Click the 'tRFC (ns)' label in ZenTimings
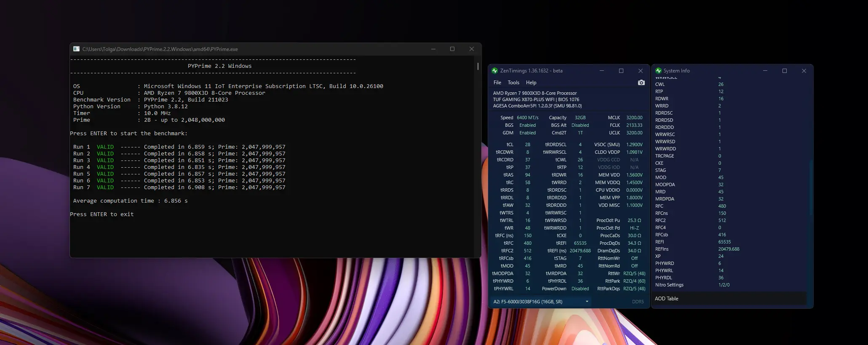The height and width of the screenshot is (345, 868). point(504,235)
